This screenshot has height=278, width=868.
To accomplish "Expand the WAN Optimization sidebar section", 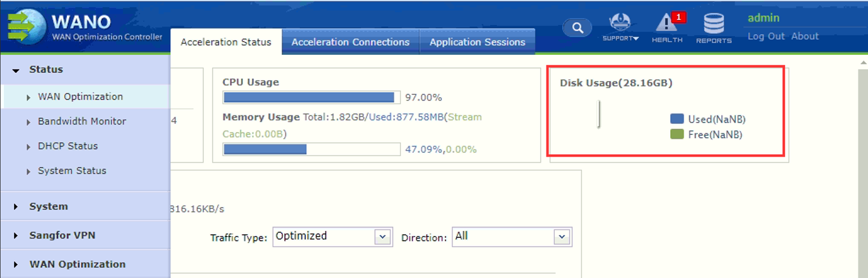I will coord(77,264).
